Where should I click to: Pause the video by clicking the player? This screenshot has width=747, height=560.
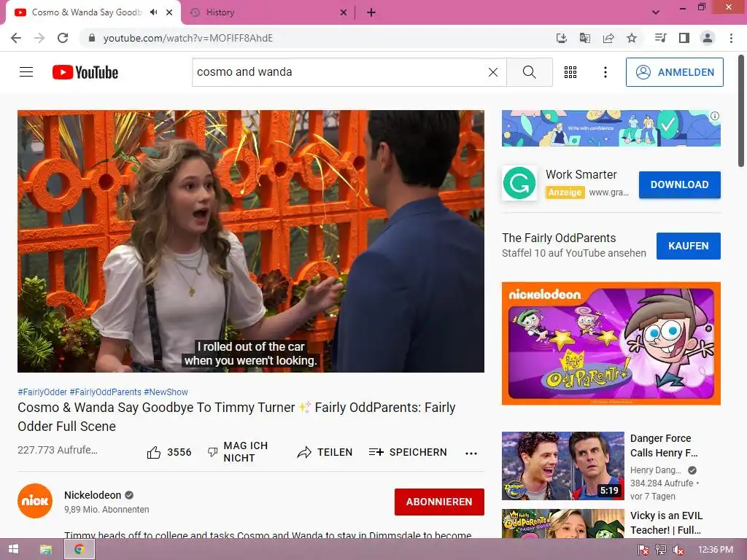(251, 241)
